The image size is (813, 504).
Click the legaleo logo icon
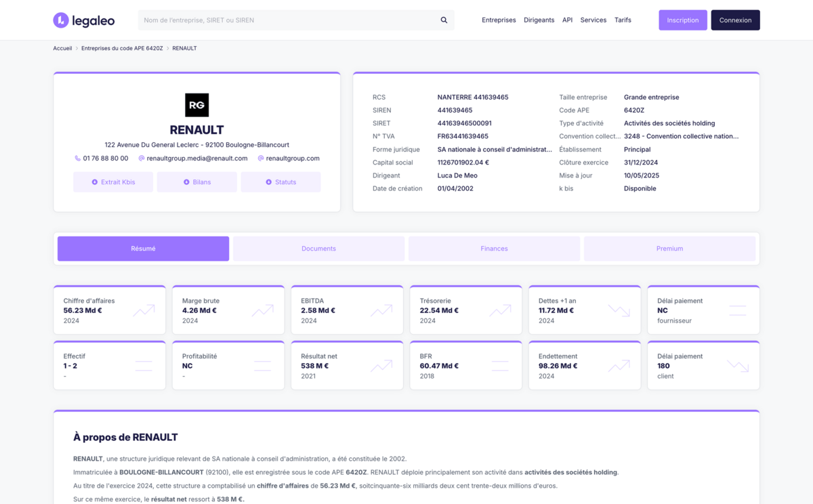pyautogui.click(x=61, y=20)
